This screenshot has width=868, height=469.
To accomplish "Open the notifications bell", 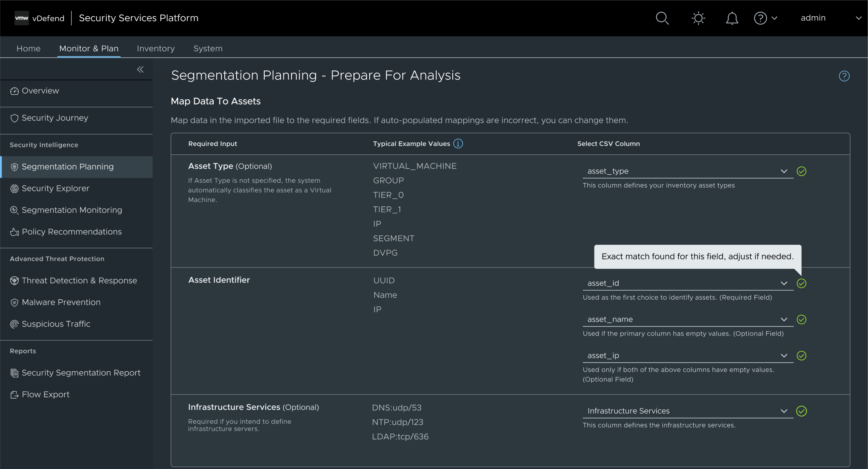I will 732,18.
